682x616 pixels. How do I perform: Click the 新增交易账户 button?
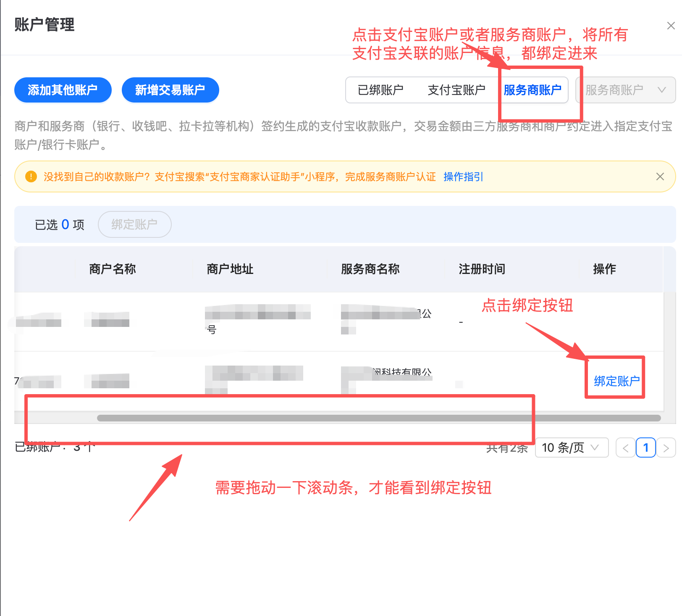(170, 90)
